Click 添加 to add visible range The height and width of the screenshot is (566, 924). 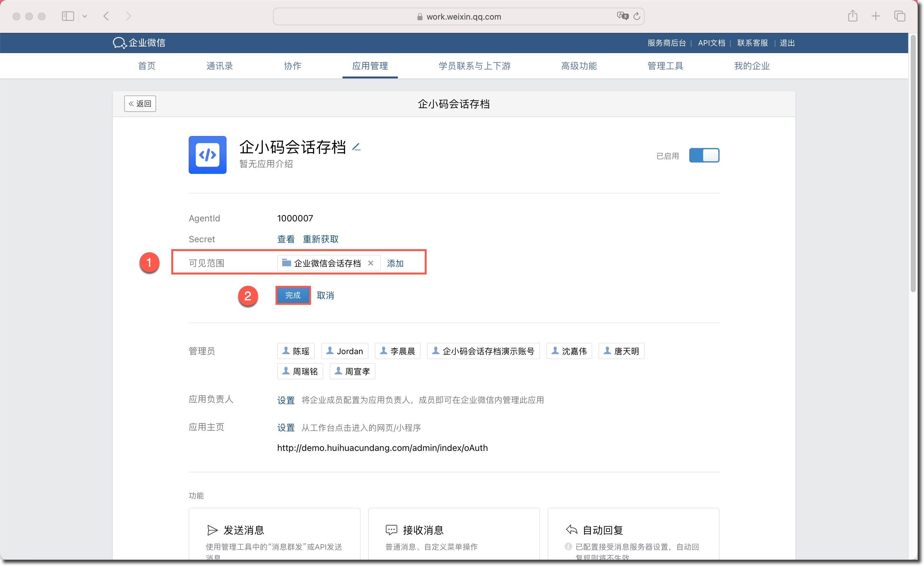tap(395, 263)
